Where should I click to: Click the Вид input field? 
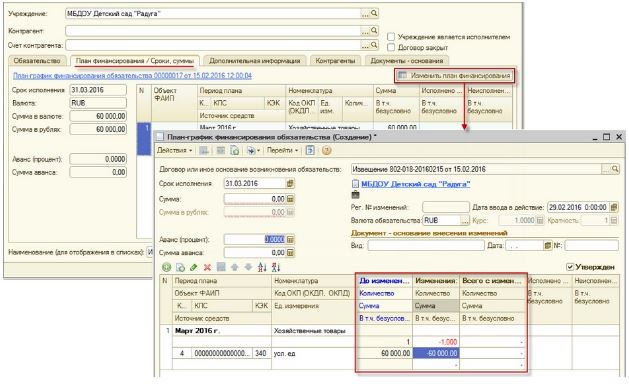[426, 245]
